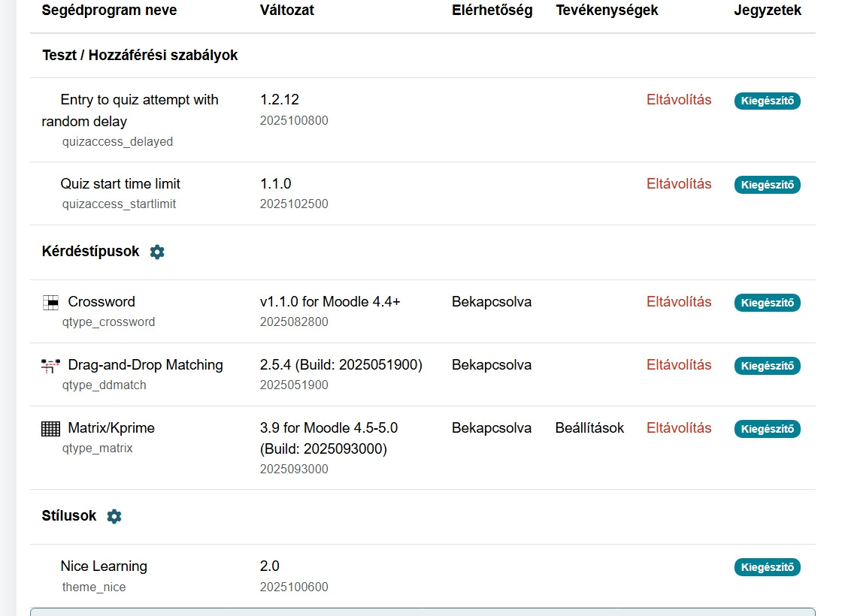The height and width of the screenshot is (616, 842).
Task: Click Kiegészítő badge for Nice Learning
Action: 767,567
